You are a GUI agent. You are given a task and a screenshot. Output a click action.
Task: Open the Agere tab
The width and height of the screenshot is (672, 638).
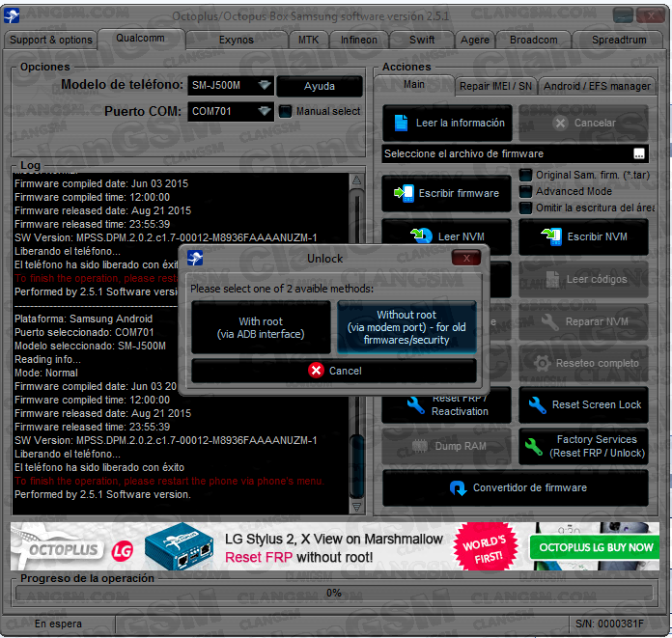[x=475, y=40]
